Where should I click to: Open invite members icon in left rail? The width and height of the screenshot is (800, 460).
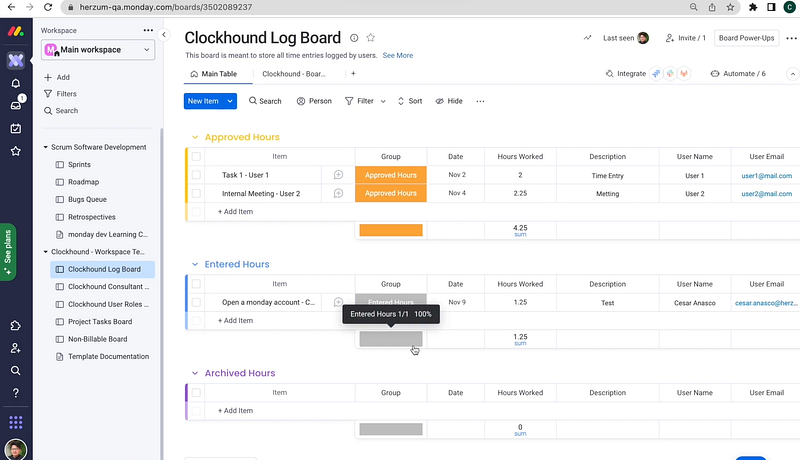point(16,348)
